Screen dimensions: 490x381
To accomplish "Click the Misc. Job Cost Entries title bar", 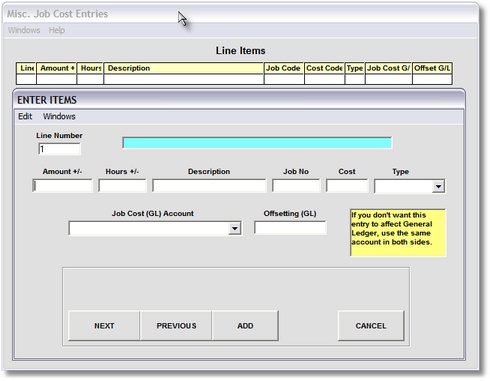I will pyautogui.click(x=241, y=14).
